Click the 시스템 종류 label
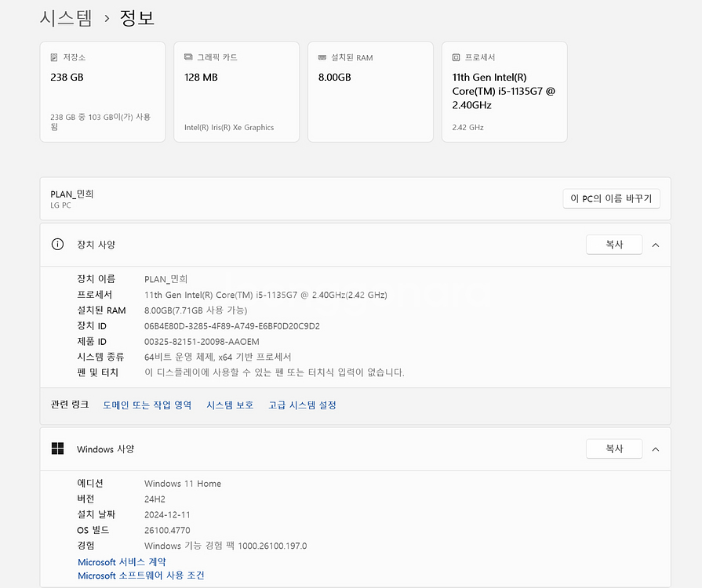This screenshot has width=702, height=588. click(x=100, y=357)
